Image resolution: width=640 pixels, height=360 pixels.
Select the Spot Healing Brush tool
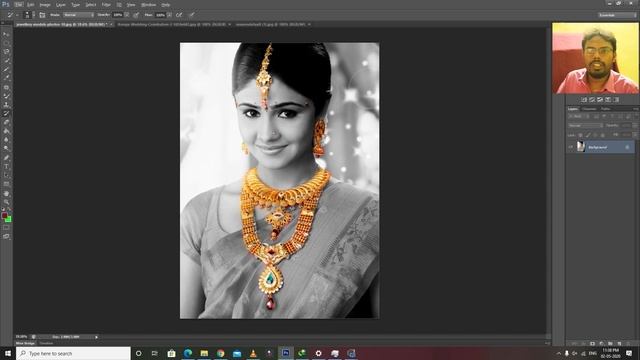point(6,87)
